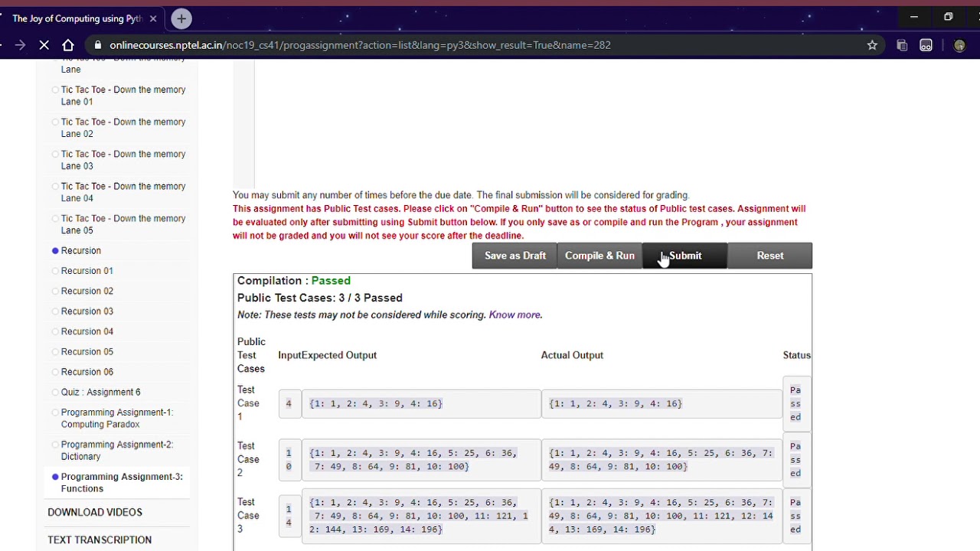Save the program as draft

click(514, 256)
